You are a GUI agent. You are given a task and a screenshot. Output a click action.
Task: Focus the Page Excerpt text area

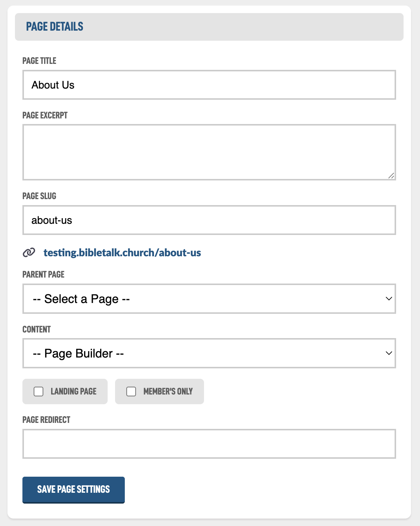pos(209,152)
